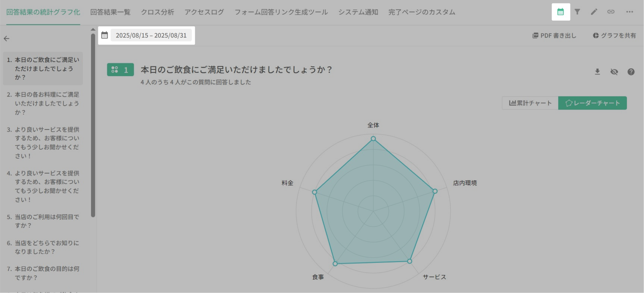
Task: Click the link chain icon
Action: [611, 12]
